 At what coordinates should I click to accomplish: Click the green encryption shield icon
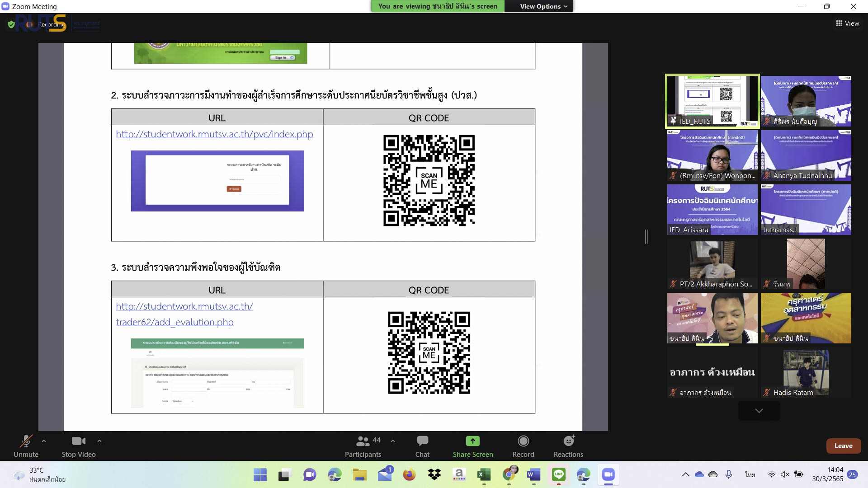[x=11, y=24]
